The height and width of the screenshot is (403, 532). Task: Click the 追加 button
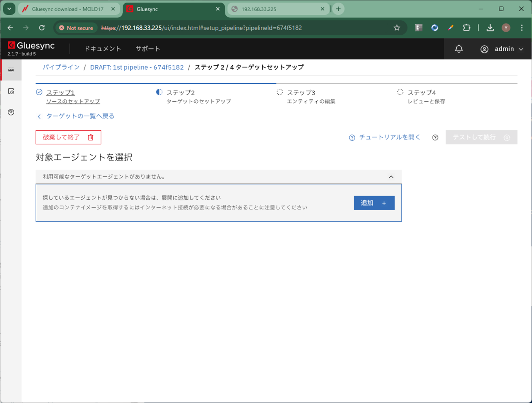pyautogui.click(x=374, y=203)
